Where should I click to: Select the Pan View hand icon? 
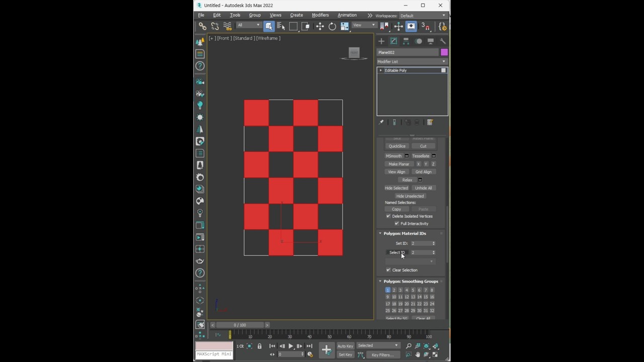click(417, 355)
